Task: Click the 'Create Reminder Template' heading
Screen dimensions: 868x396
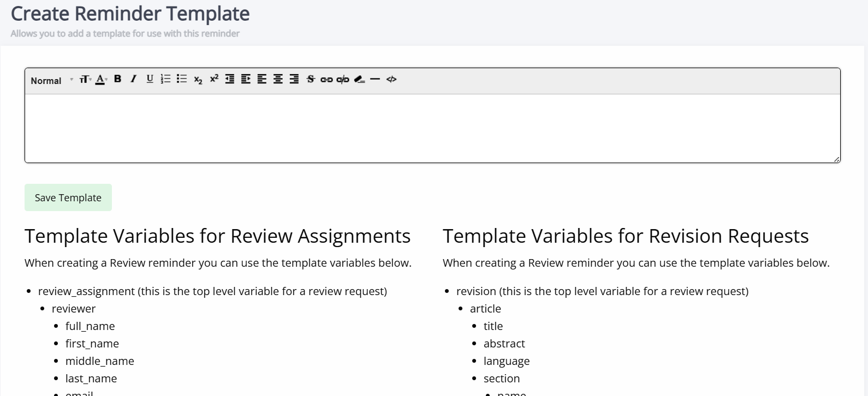Action: tap(130, 14)
